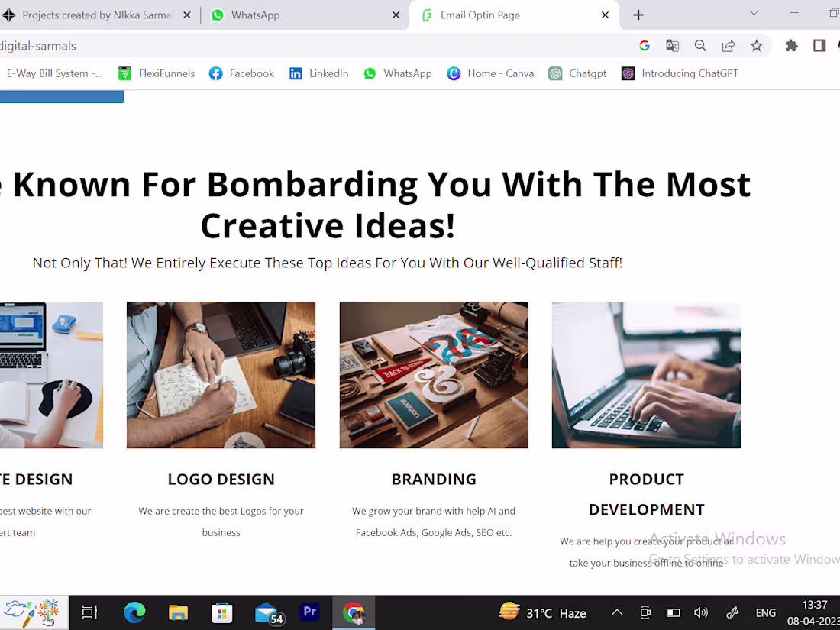
Task: Click the zoom magnifier icon in address bar
Action: pyautogui.click(x=700, y=46)
